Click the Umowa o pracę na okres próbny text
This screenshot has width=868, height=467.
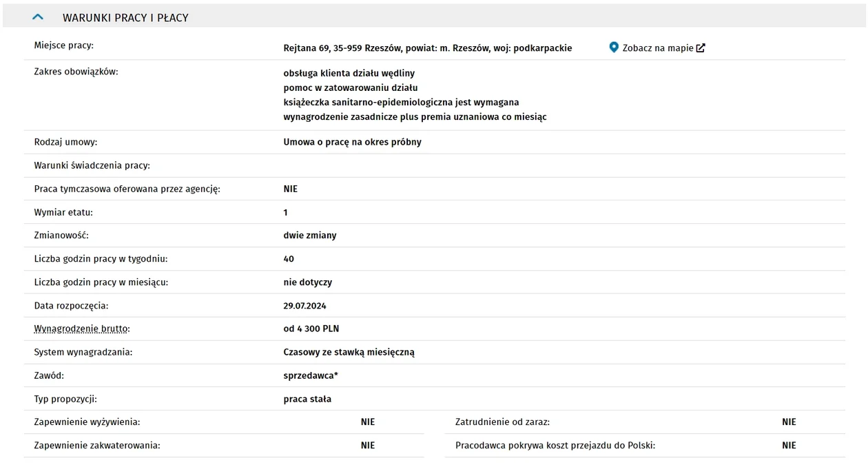(352, 142)
